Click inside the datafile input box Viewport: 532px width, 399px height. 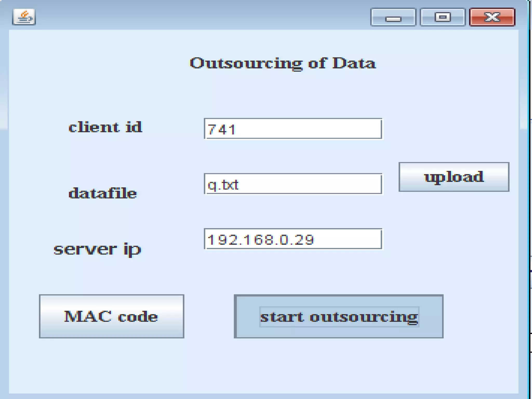[293, 184]
